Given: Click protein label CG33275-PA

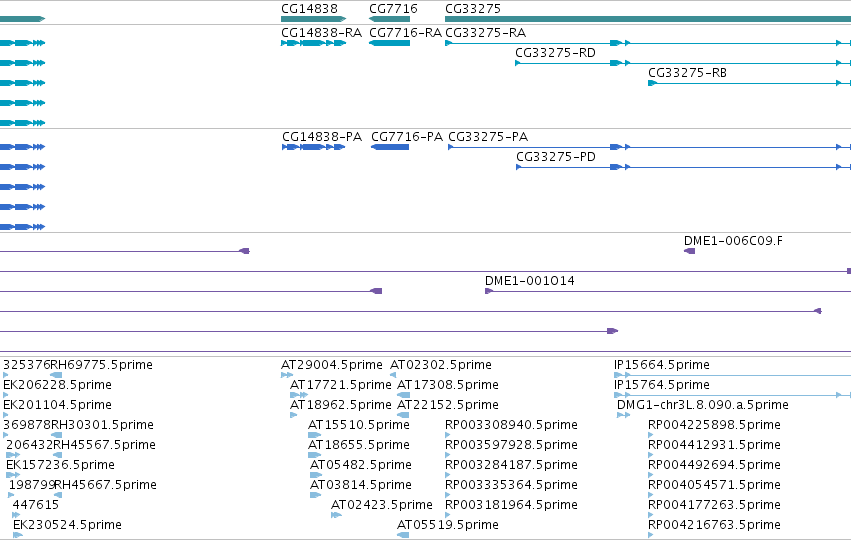Looking at the screenshot, I should click(x=488, y=137).
